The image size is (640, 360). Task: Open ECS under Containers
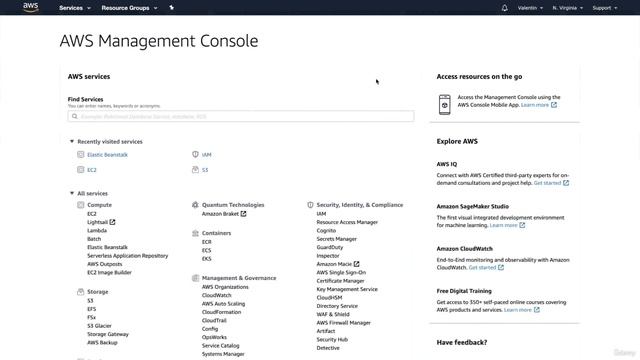[207, 250]
